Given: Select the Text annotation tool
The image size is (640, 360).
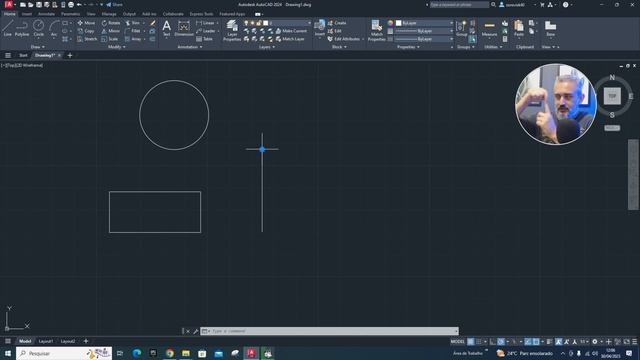Looking at the screenshot, I should (167, 28).
